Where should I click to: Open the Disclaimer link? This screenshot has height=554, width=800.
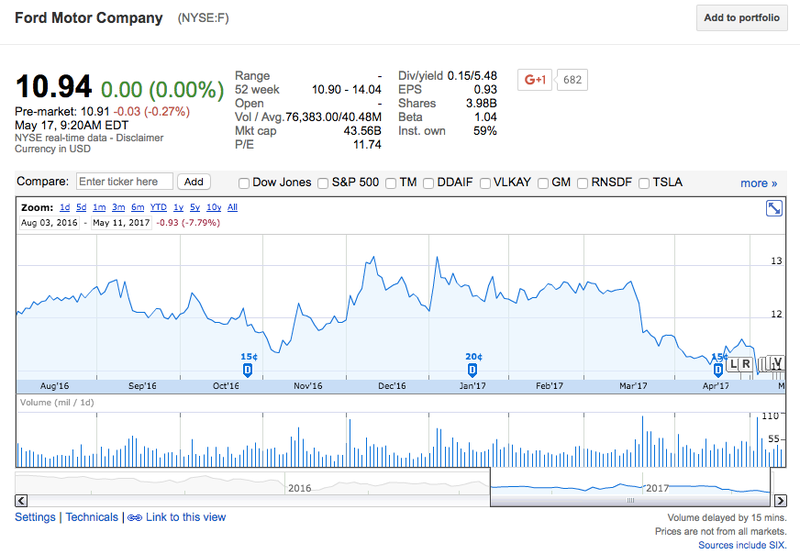point(139,138)
